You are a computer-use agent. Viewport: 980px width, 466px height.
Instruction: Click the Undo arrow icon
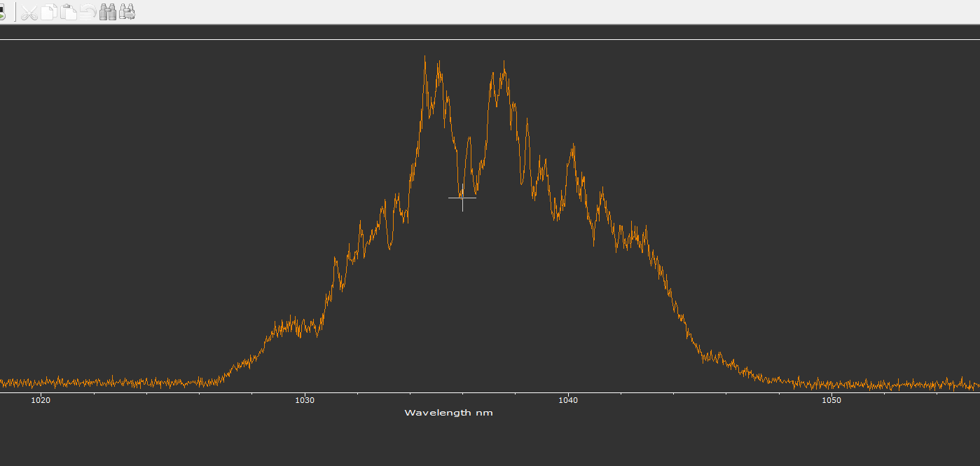(88, 12)
